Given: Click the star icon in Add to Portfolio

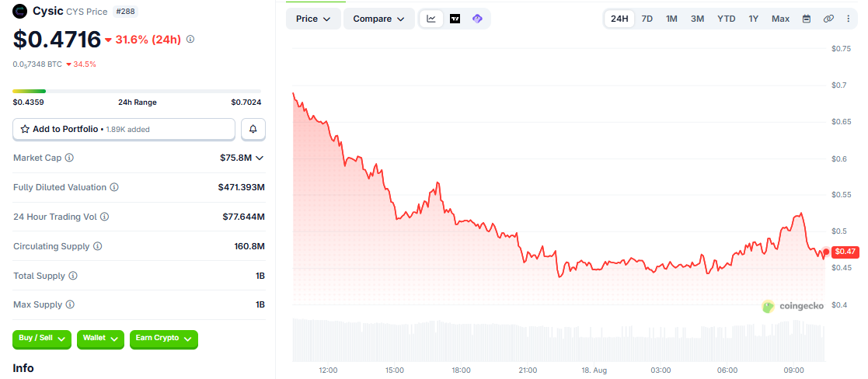Looking at the screenshot, I should point(25,129).
